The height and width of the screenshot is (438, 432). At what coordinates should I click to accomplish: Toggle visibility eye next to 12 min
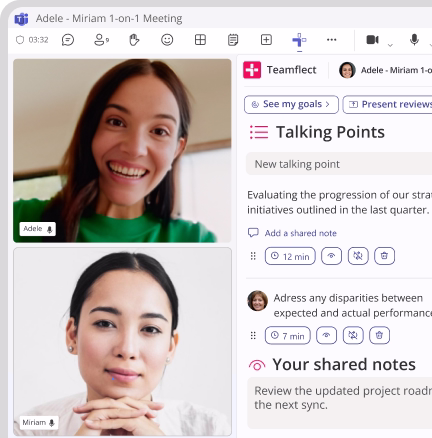point(331,256)
